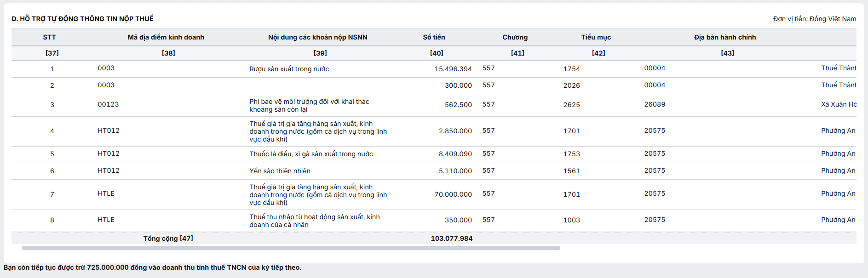Select the 'Rượu sản xuất trong nước' cell
Viewport: 868px width, 278px height.
click(x=289, y=69)
